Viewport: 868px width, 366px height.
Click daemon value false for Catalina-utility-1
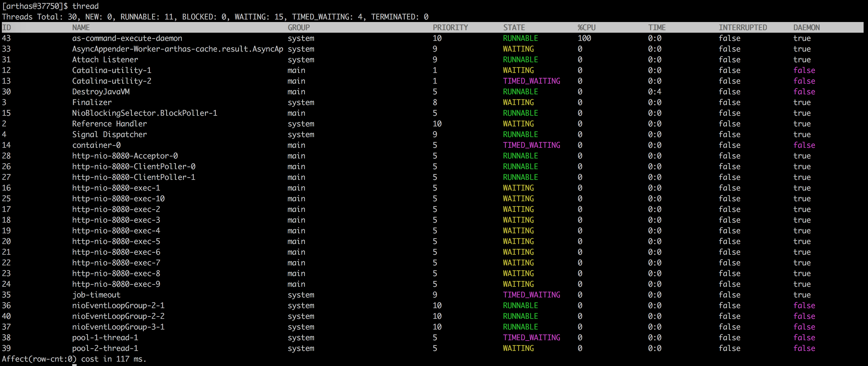coord(804,70)
